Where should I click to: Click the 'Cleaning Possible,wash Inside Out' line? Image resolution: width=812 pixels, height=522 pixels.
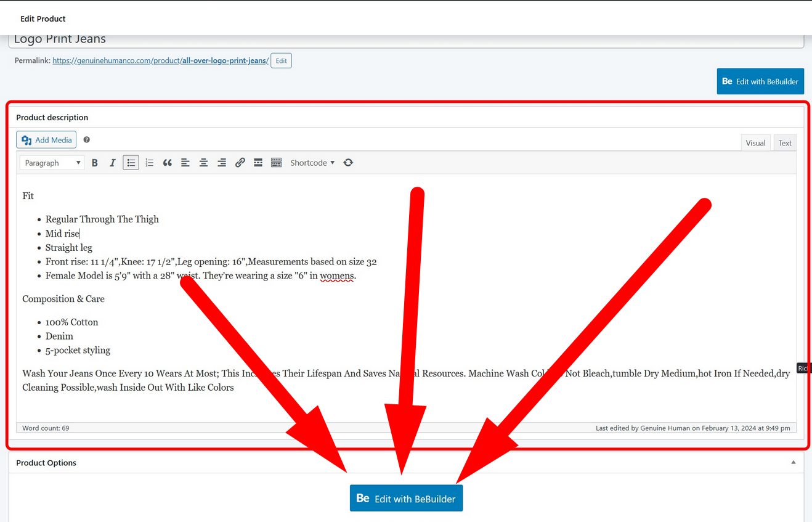128,388
